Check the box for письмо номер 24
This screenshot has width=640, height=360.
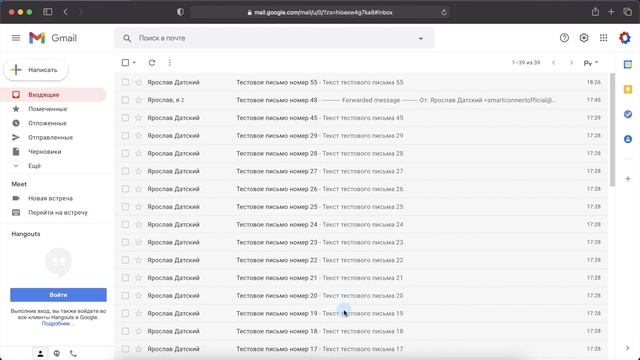125,224
